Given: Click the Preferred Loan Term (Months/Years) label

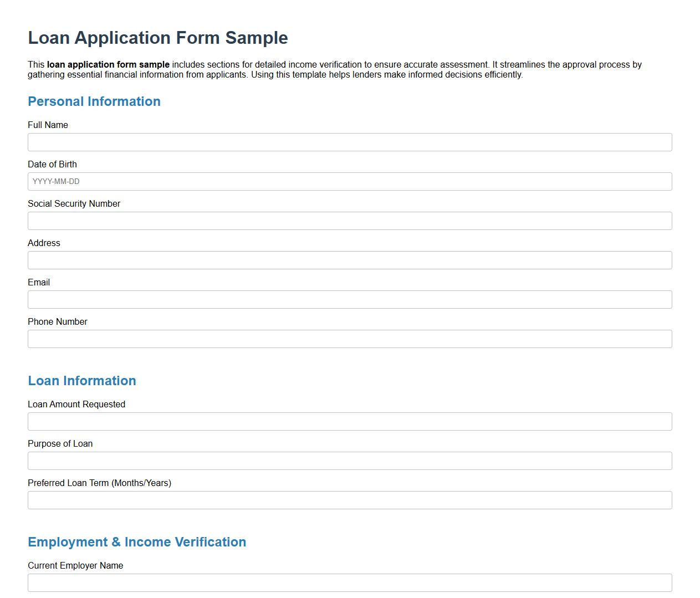Looking at the screenshot, I should (99, 483).
